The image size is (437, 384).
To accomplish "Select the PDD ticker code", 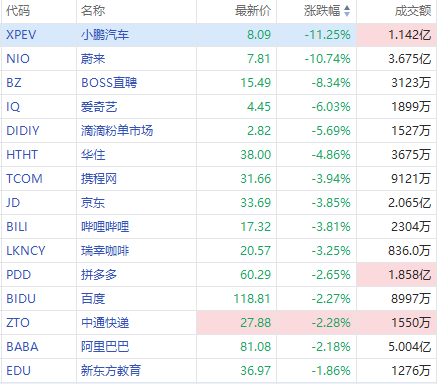I will [19, 275].
